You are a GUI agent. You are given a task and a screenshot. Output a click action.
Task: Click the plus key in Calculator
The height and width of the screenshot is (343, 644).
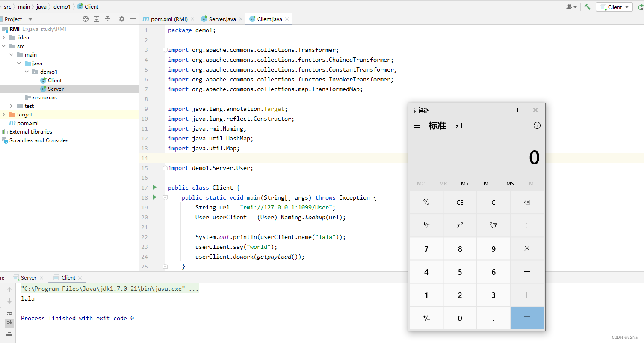(527, 295)
